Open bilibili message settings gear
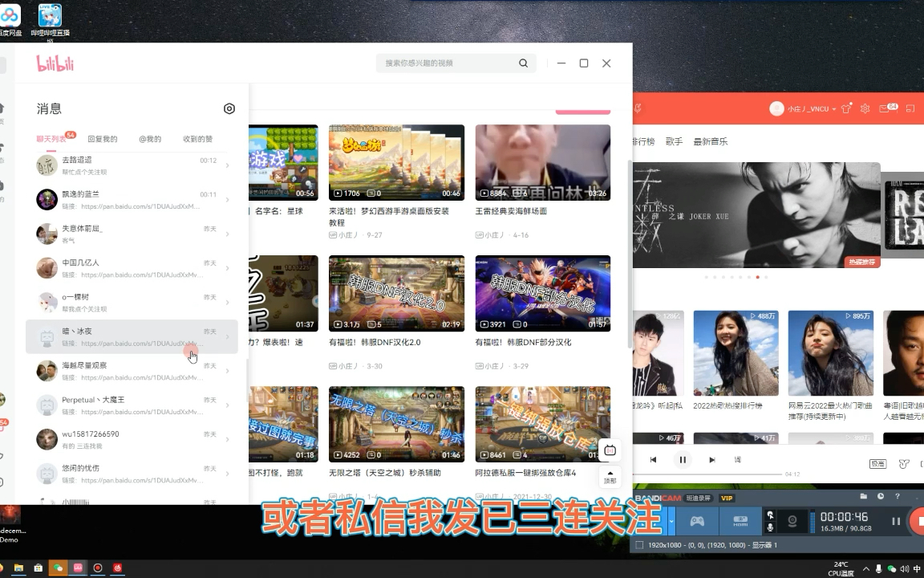 (x=229, y=108)
